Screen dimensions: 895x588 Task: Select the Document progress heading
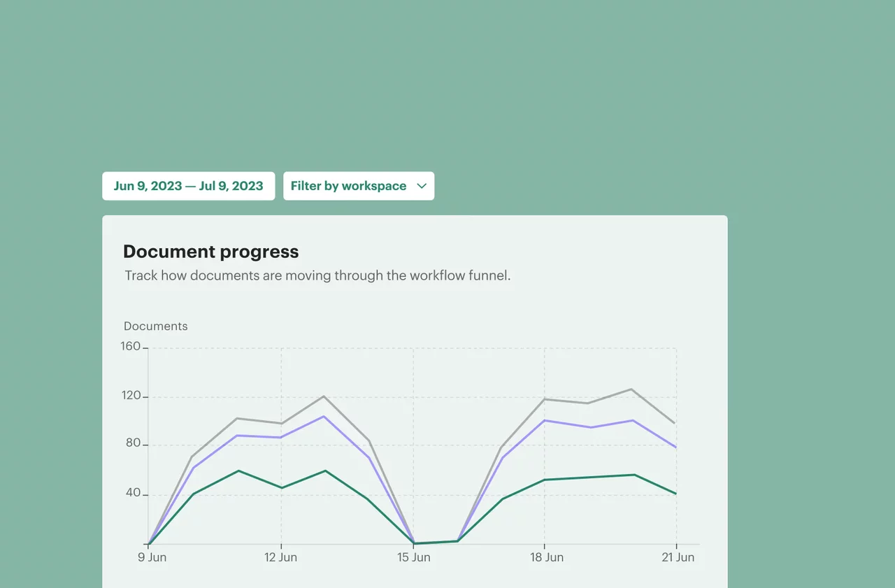tap(211, 252)
